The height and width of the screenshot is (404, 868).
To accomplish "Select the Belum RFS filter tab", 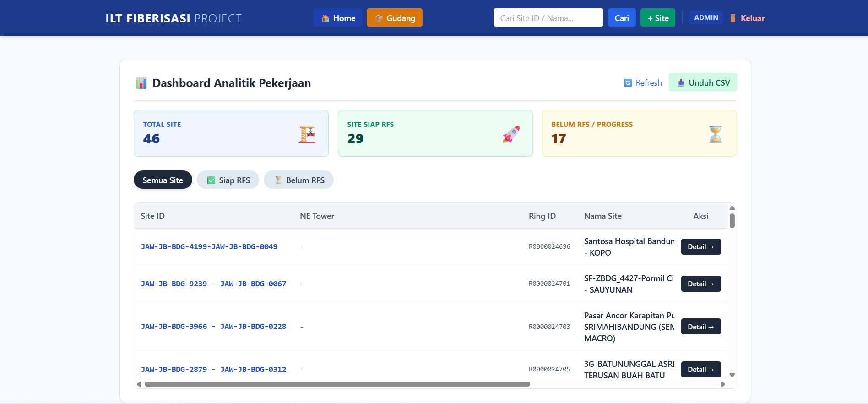I will click(x=298, y=180).
